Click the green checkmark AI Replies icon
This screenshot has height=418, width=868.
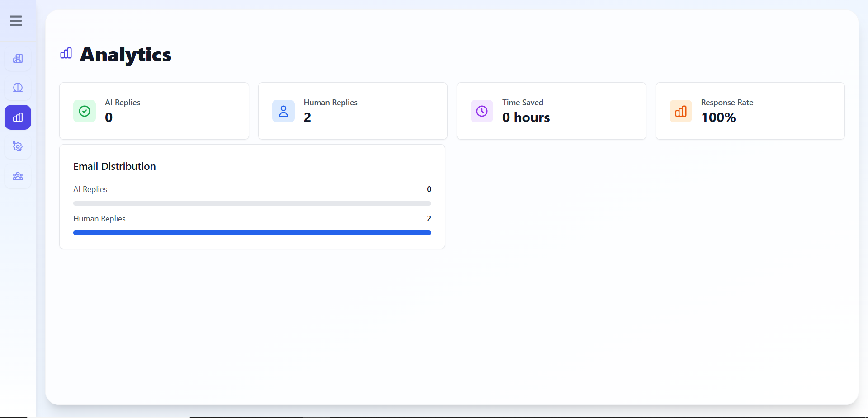(85, 111)
